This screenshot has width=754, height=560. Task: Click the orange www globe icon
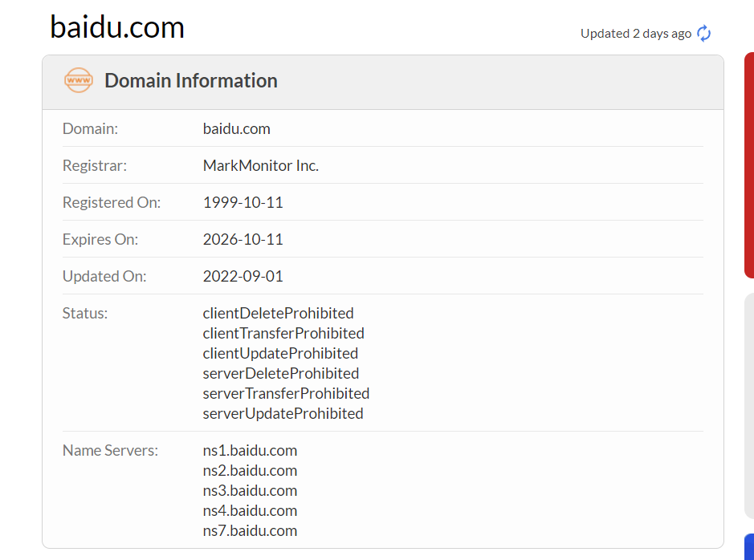coord(79,80)
